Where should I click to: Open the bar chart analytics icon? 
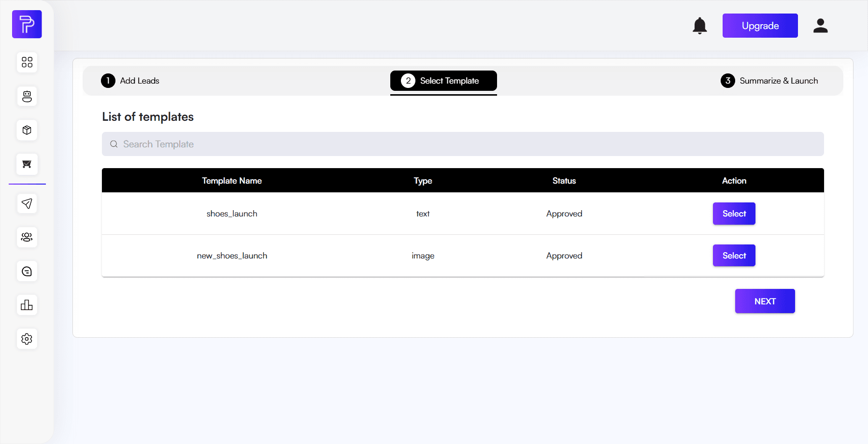pyautogui.click(x=27, y=305)
